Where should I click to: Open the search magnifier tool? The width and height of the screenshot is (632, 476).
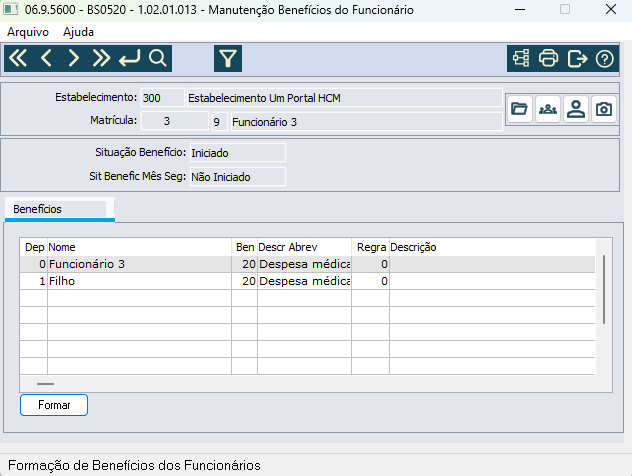(x=158, y=58)
